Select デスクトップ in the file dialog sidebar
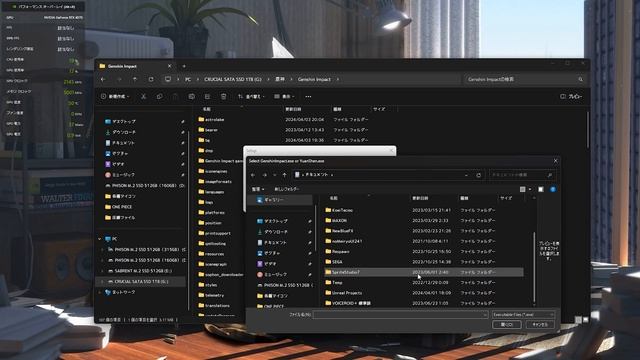 coord(276,221)
